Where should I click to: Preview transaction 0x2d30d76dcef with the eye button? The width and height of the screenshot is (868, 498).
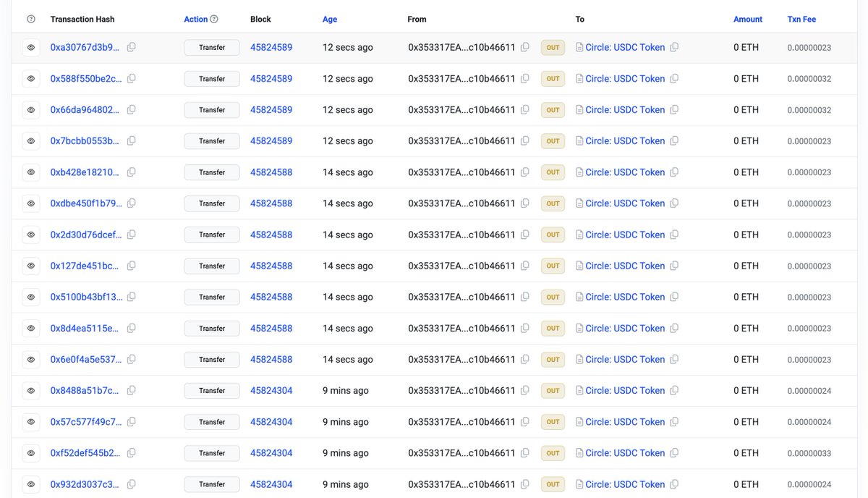tap(31, 235)
